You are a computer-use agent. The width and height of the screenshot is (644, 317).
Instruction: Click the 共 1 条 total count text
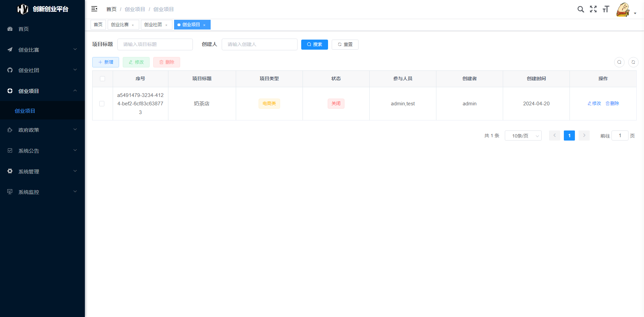pos(492,136)
